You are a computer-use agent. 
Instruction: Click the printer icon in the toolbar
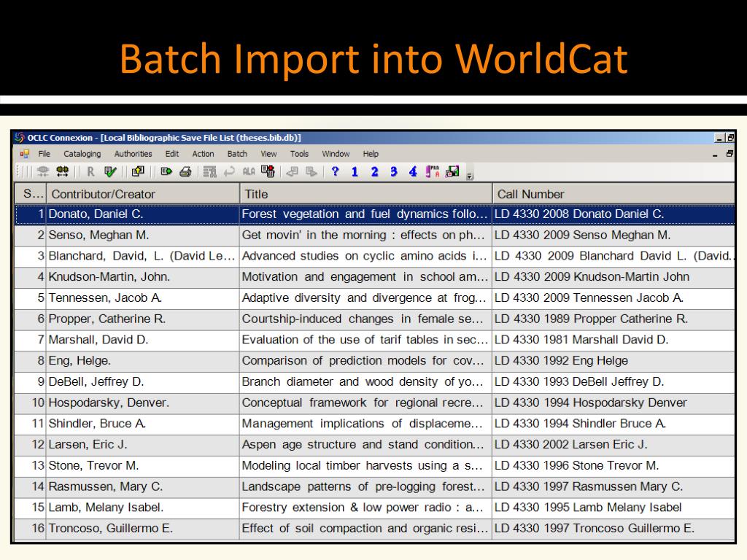tap(185, 171)
